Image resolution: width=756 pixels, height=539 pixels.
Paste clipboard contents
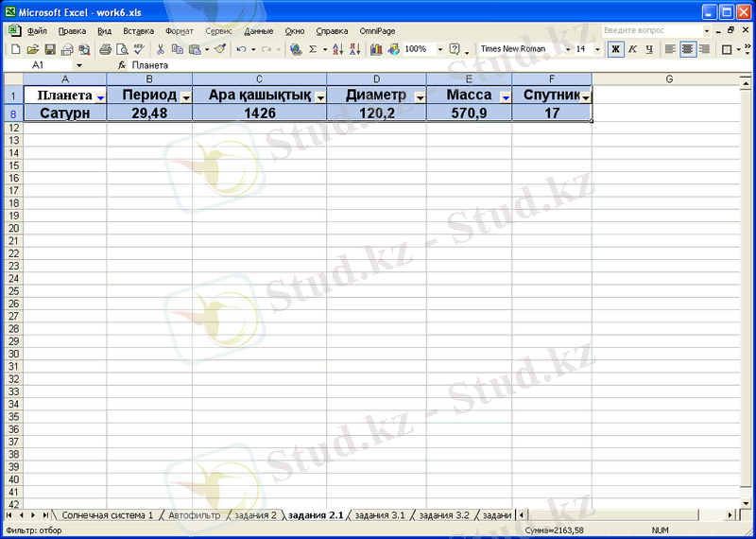tap(195, 49)
